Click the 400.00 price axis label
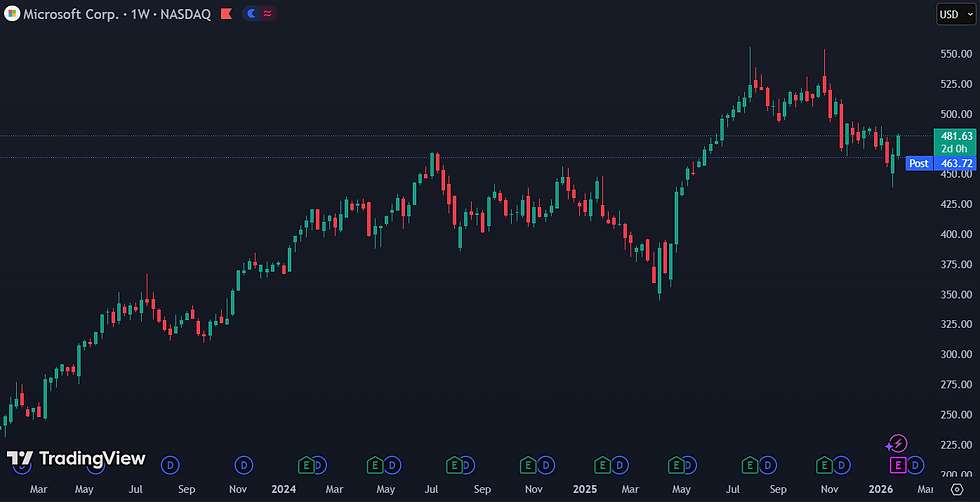Viewport: 980px width, 502px height. [x=956, y=234]
